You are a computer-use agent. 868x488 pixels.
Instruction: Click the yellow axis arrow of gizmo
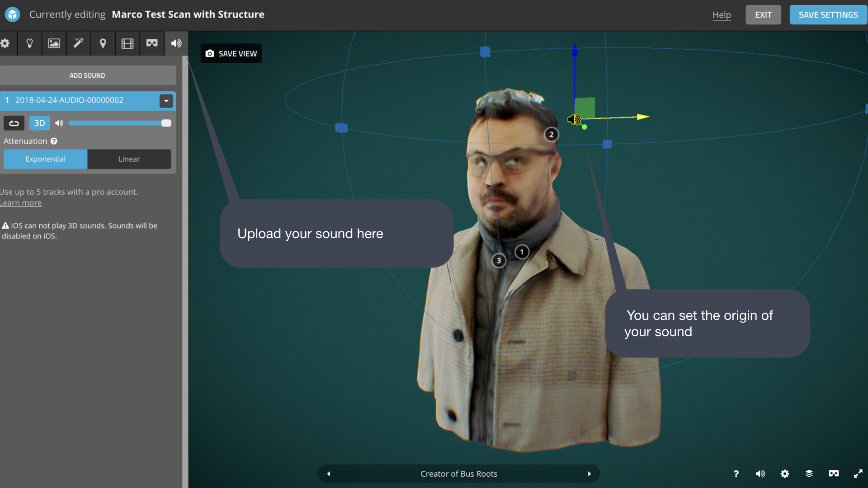coord(643,117)
